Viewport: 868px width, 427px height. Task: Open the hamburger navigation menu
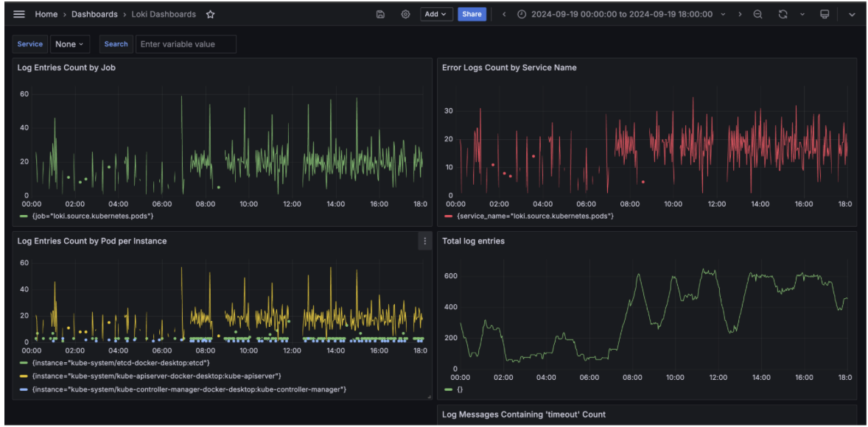tap(19, 14)
